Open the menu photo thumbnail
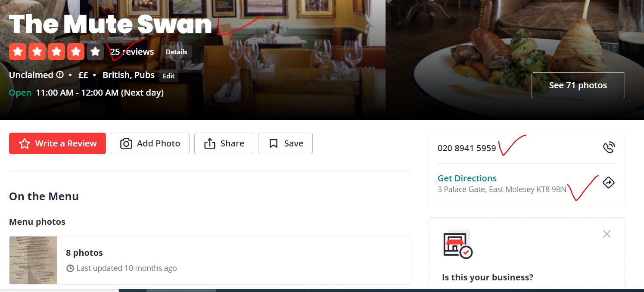This screenshot has width=644, height=292. point(33,260)
